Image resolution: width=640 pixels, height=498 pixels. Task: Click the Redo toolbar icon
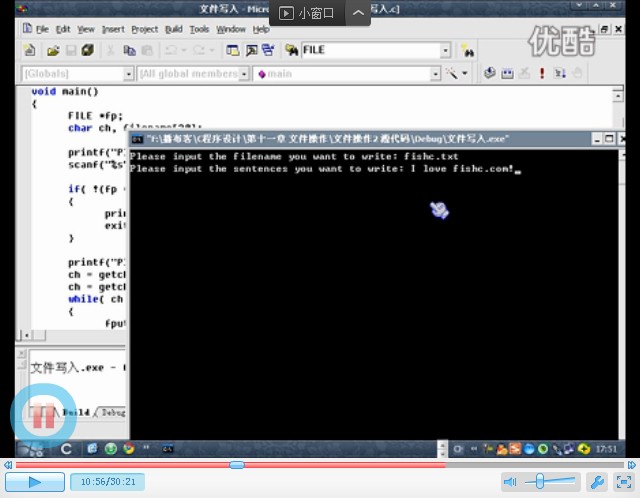[x=199, y=50]
